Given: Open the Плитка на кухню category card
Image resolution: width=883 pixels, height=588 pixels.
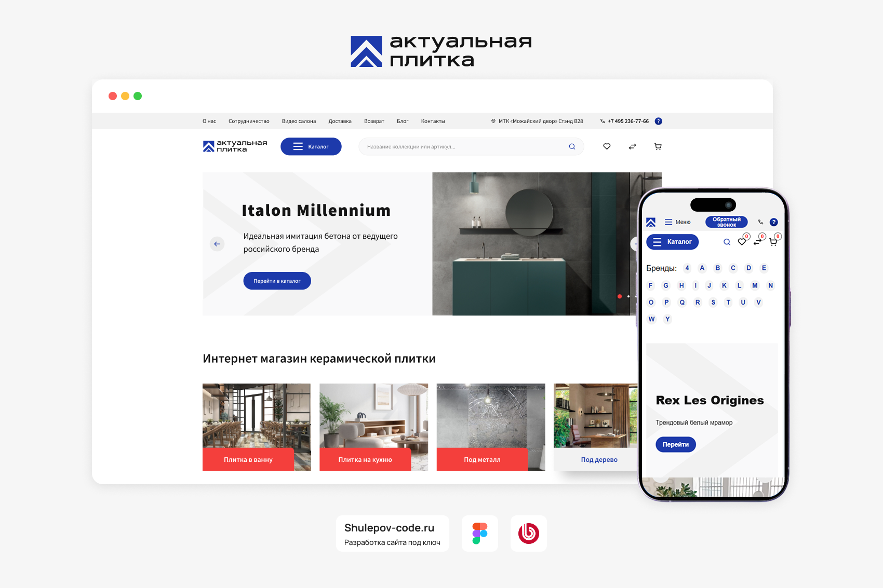Looking at the screenshot, I should coord(374,427).
